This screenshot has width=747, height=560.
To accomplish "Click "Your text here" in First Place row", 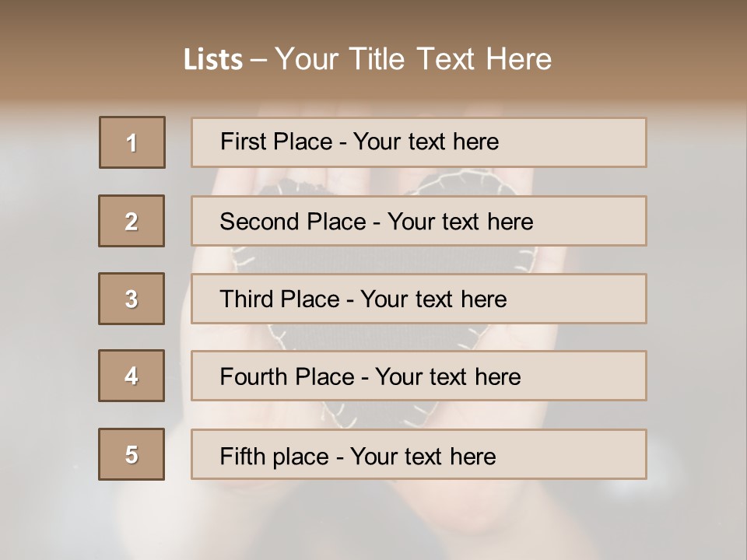I will [426, 142].
